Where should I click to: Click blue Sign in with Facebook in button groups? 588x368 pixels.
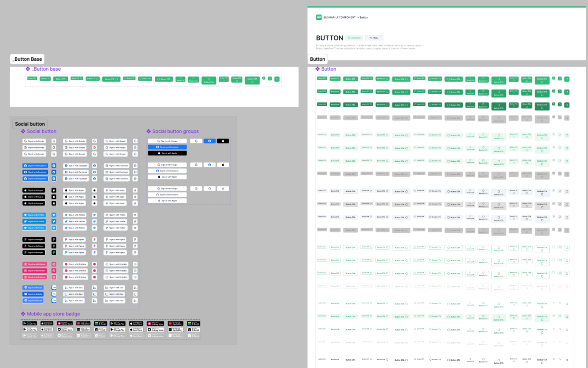[167, 147]
